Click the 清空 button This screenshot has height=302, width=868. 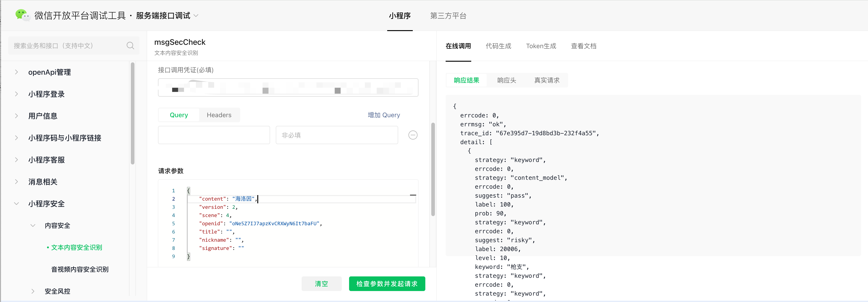[321, 284]
